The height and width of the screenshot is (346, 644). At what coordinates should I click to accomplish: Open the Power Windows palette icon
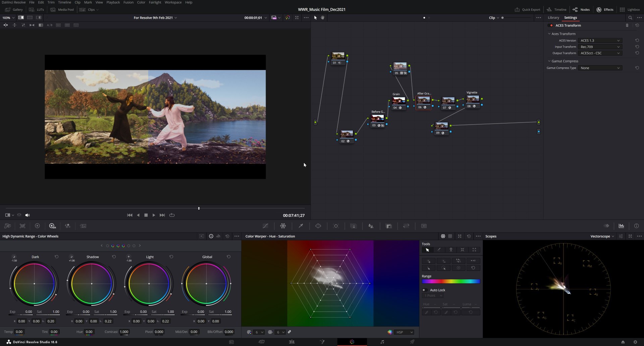coord(318,226)
